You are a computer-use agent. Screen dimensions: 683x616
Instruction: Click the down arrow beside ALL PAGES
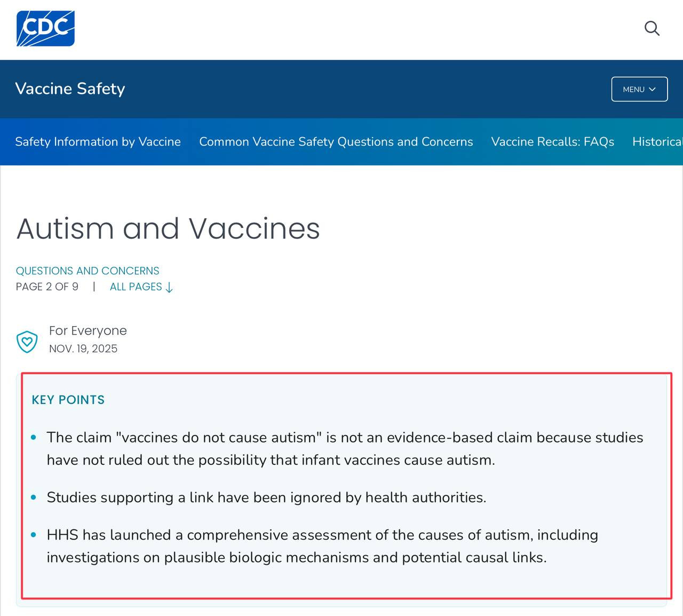(x=170, y=288)
